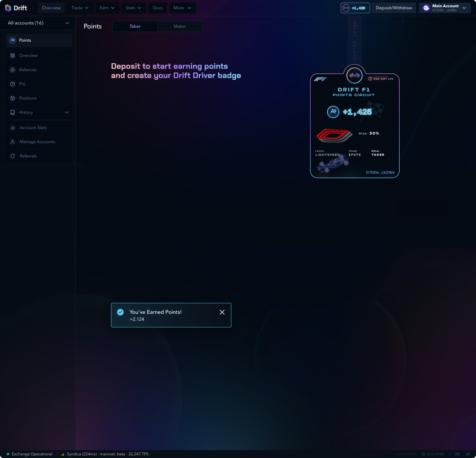
Task: Click the 23D 12H 13S countdown text
Action: click(x=383, y=79)
